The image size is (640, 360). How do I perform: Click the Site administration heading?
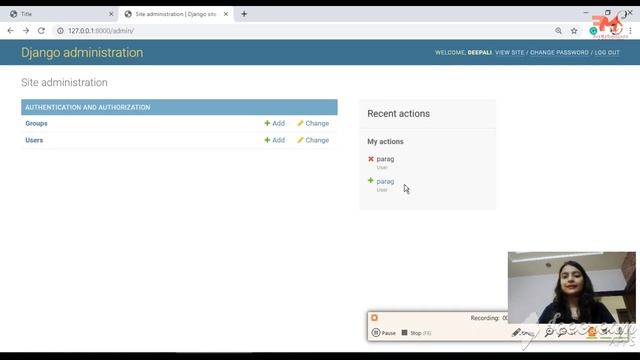(x=64, y=82)
